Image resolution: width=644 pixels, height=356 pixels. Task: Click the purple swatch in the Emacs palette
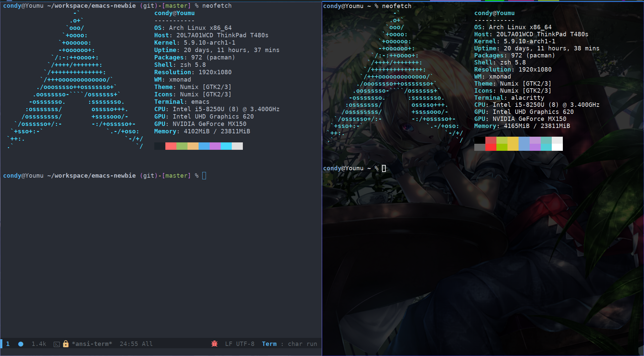[x=215, y=146]
